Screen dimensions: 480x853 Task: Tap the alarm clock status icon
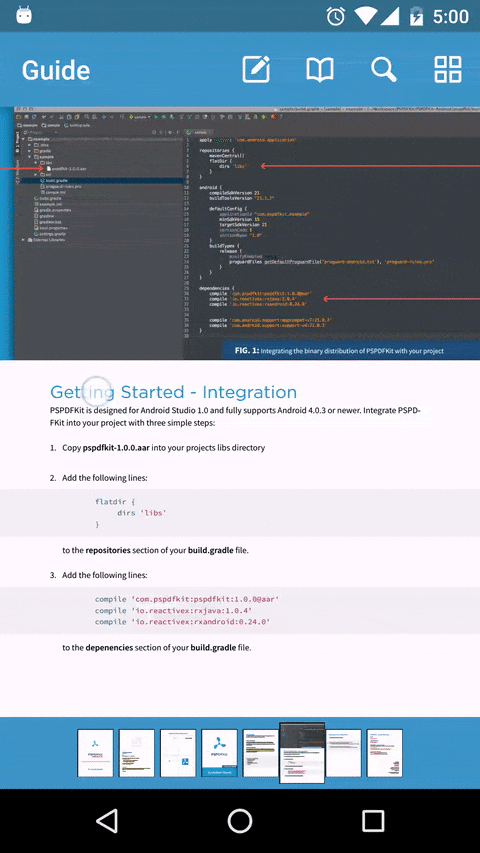click(x=335, y=16)
